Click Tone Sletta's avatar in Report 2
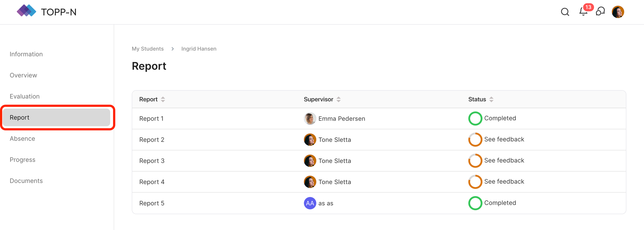The height and width of the screenshot is (230, 644). 310,140
